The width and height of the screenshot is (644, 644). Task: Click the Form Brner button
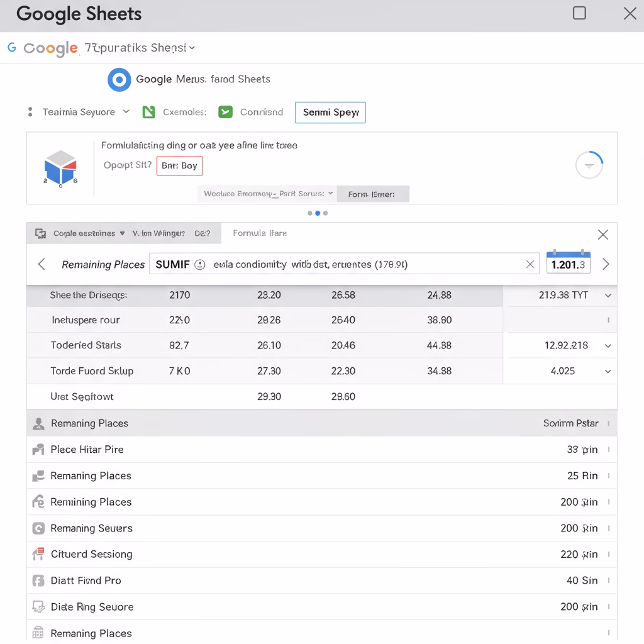[373, 194]
